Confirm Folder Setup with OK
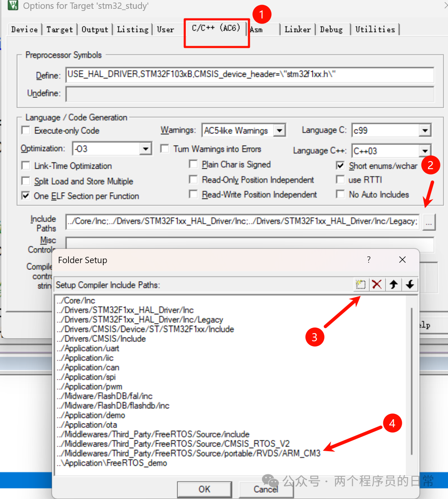Viewport: 448px width, 499px height. pos(204,489)
